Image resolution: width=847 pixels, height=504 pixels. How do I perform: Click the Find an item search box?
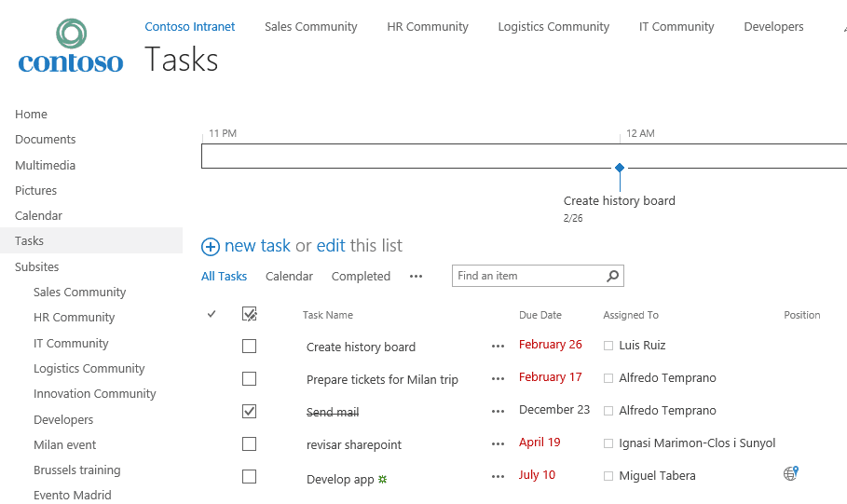point(526,276)
